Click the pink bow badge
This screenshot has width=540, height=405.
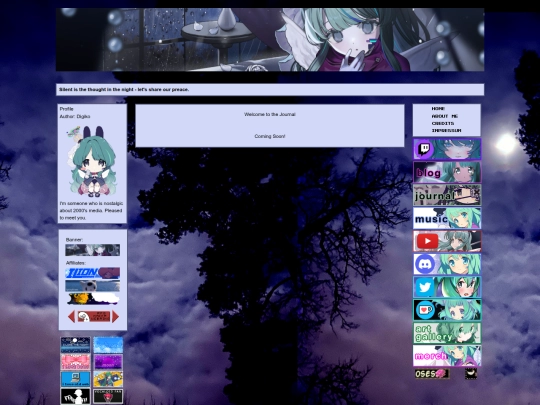pos(75,362)
